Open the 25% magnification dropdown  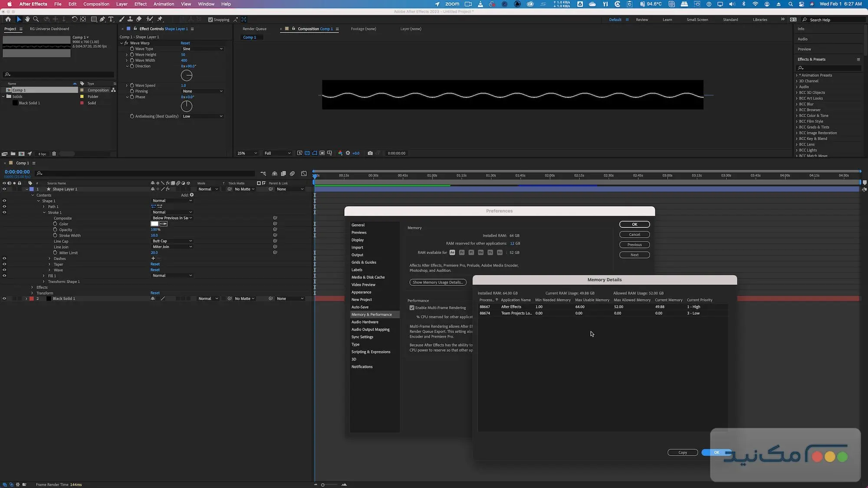[x=247, y=153]
